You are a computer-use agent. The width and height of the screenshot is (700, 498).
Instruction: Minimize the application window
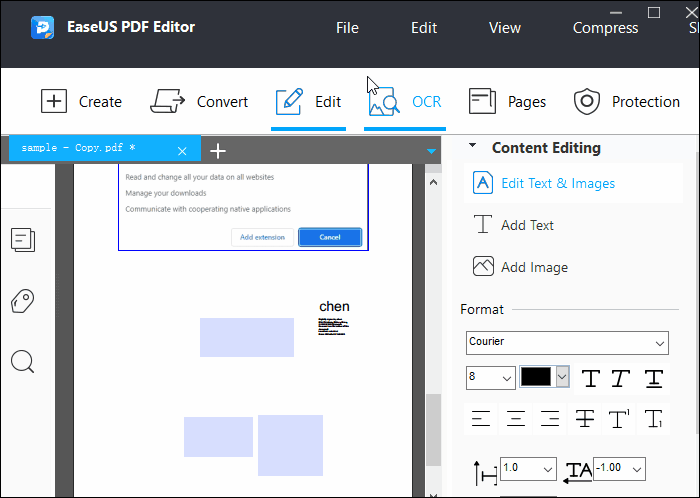coord(616,12)
